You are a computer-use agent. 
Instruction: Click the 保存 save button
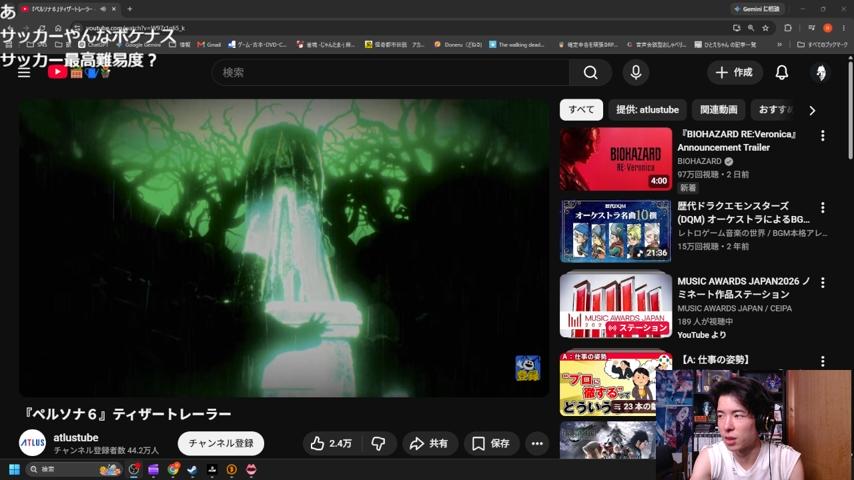coord(491,443)
